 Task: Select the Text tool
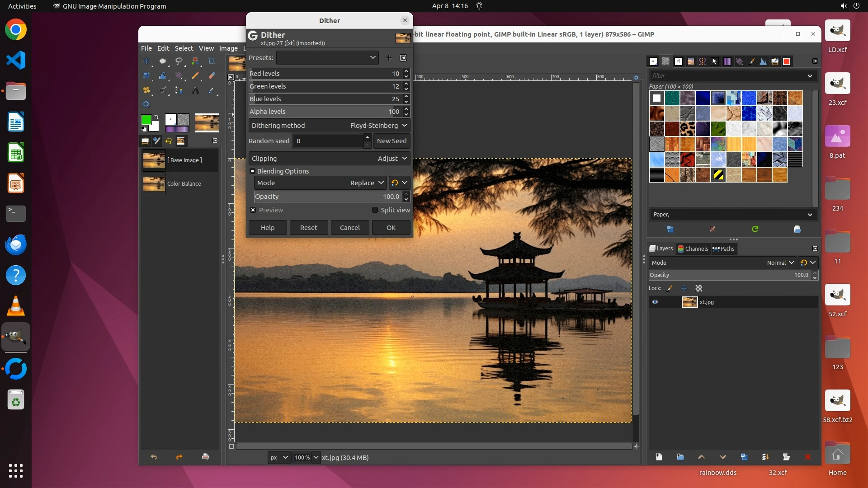(x=195, y=90)
